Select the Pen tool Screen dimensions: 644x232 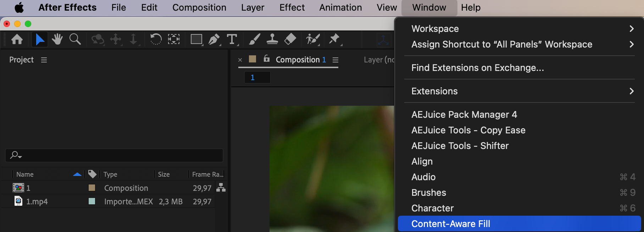coord(214,39)
